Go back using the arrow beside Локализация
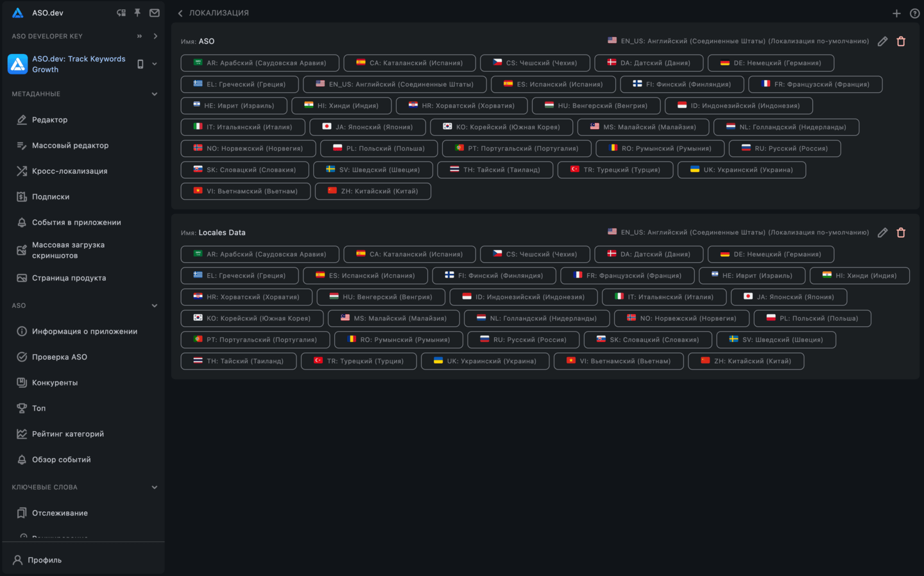924x576 pixels. [180, 13]
